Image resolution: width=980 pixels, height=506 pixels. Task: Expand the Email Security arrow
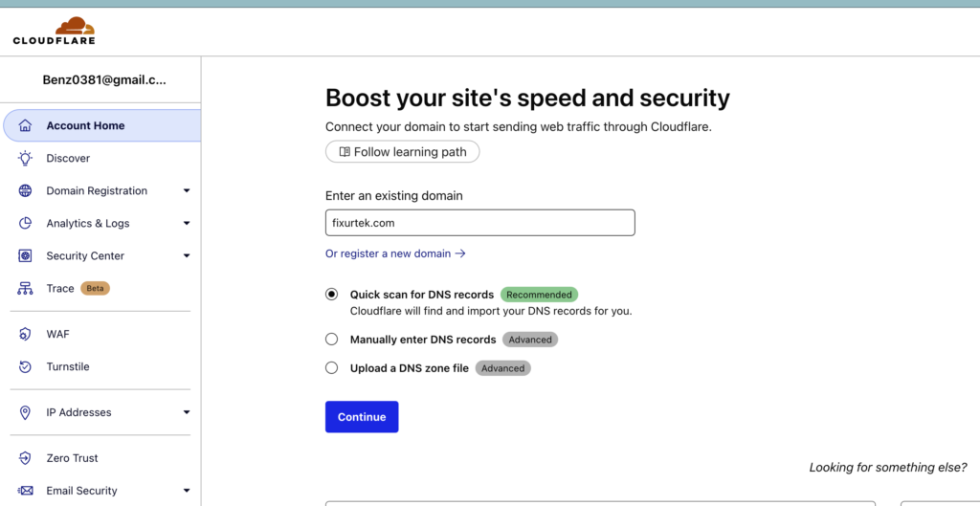pyautogui.click(x=187, y=491)
